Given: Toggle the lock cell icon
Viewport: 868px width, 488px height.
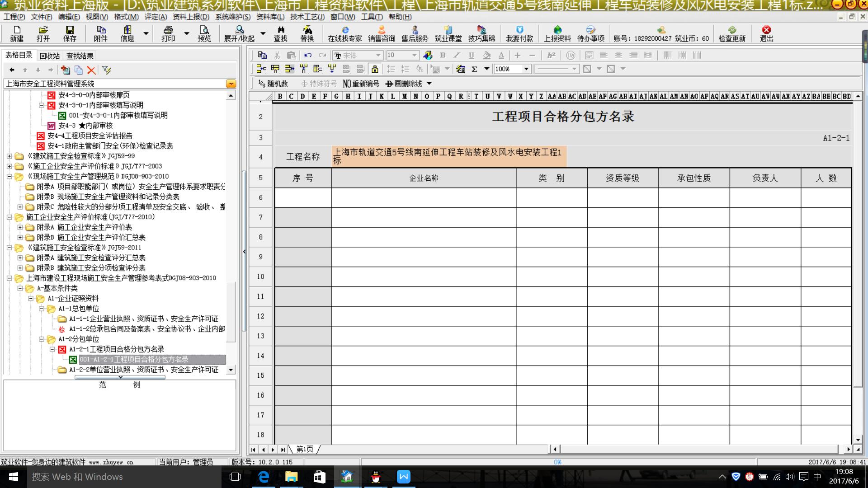Looking at the screenshot, I should [374, 69].
